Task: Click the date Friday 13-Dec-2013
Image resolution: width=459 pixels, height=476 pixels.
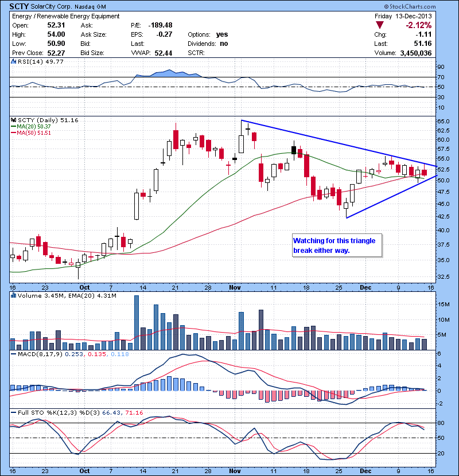Action: 403,16
